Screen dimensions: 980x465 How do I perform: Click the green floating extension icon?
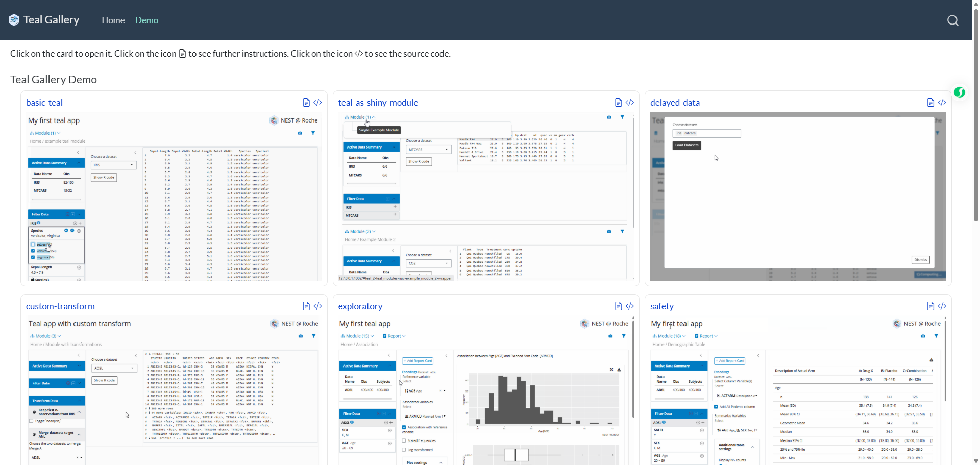point(960,92)
